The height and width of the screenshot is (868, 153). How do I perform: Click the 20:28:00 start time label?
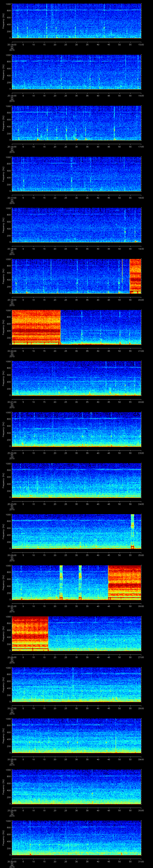pos(12,759)
